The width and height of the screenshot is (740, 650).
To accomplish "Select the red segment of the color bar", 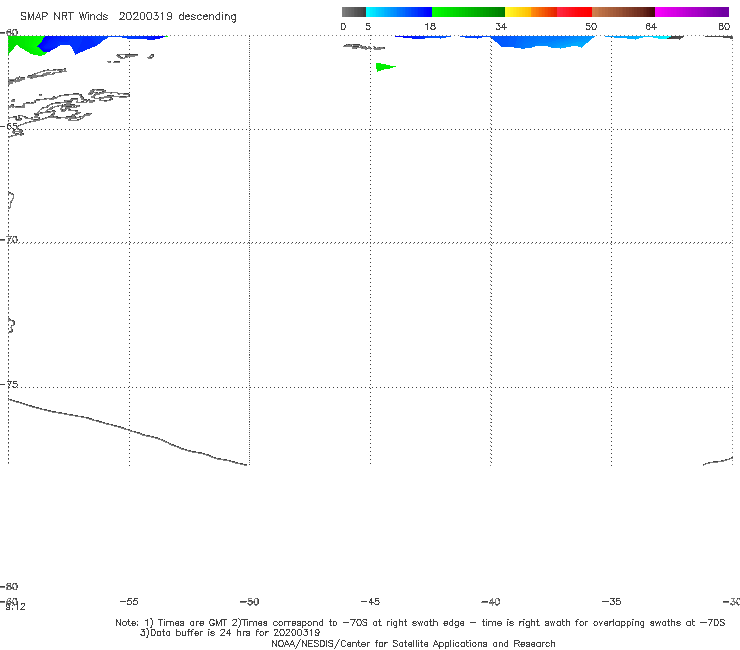I will pos(574,12).
